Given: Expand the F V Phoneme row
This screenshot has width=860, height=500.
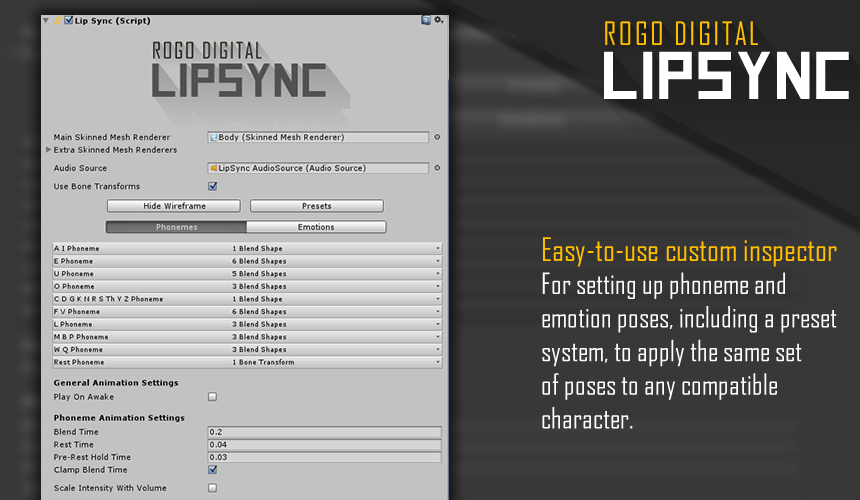Looking at the screenshot, I should [x=247, y=311].
